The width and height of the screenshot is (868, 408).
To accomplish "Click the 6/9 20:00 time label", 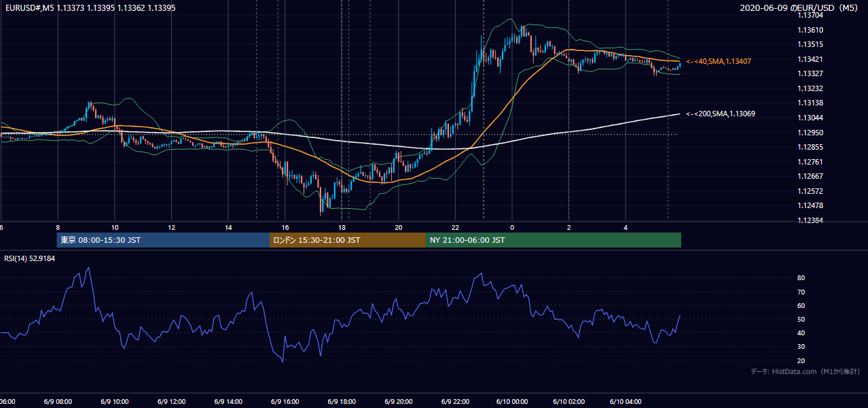I will [x=399, y=402].
